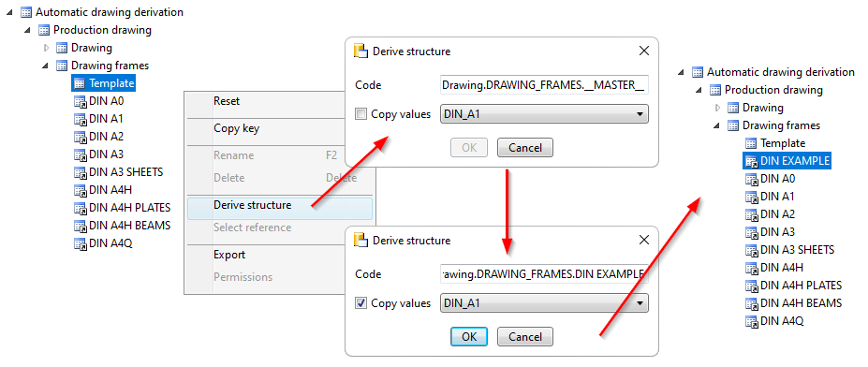Click the DIN A4Q icon in right tree
Image resolution: width=868 pixels, height=367 pixels.
(x=752, y=320)
